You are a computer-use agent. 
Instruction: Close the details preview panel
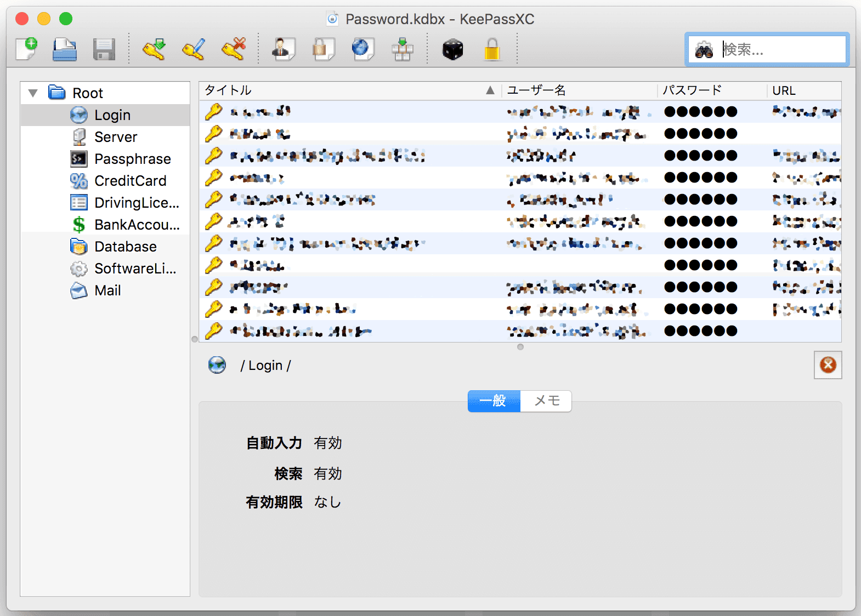[828, 365]
